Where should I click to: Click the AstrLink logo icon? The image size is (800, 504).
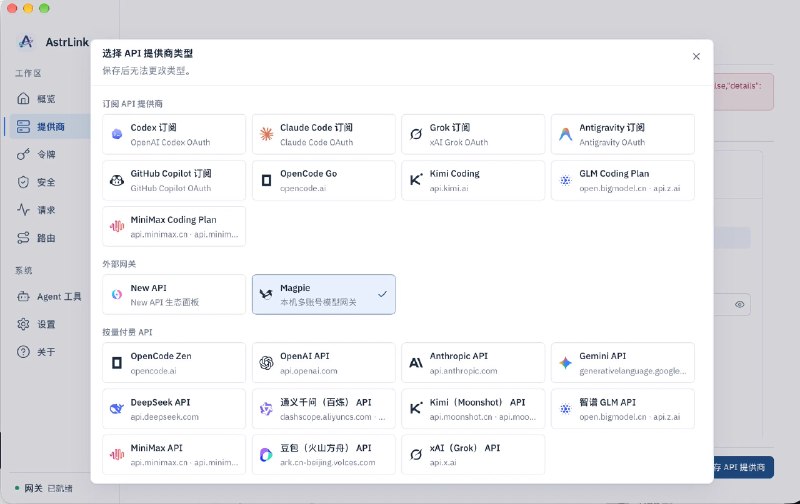pyautogui.click(x=26, y=41)
